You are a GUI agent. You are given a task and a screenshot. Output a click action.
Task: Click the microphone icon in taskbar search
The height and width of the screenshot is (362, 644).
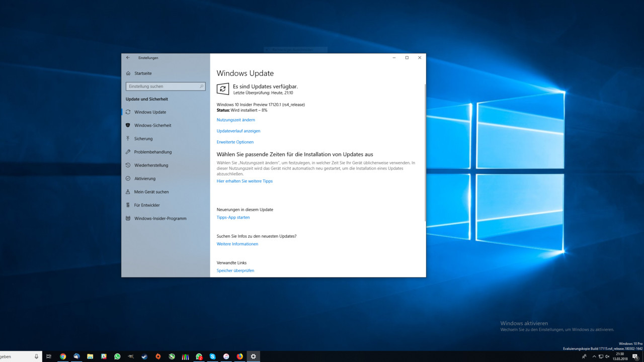pos(37,356)
